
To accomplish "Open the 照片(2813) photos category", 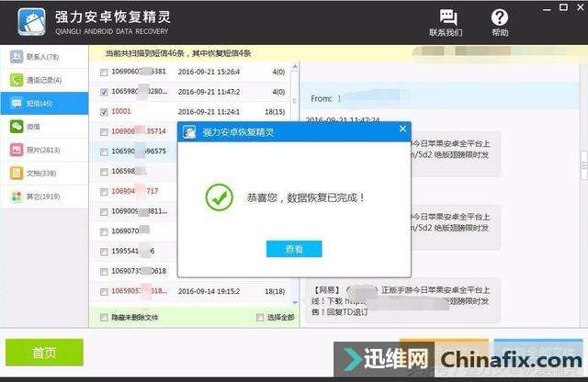I will pyautogui.click(x=44, y=150).
